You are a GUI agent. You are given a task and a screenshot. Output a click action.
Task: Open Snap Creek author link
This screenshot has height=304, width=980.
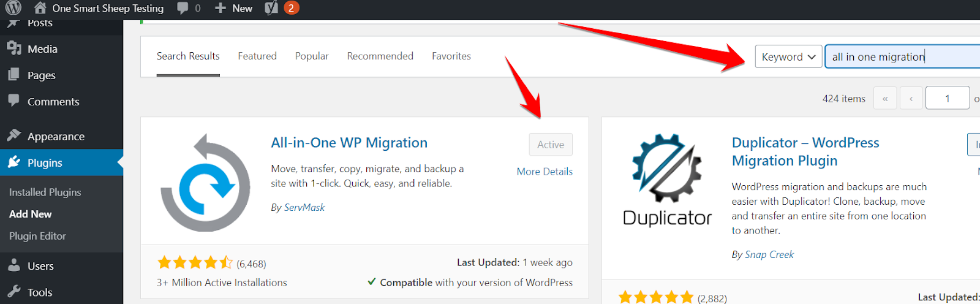[769, 255]
